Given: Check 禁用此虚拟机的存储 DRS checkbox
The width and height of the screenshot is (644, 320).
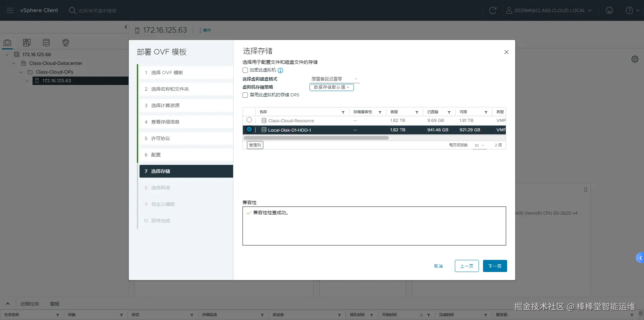Looking at the screenshot, I should coord(245,95).
